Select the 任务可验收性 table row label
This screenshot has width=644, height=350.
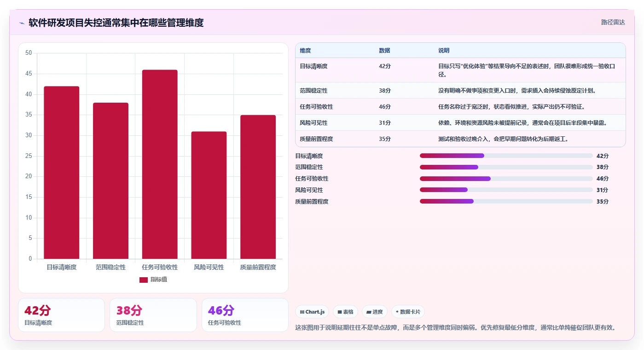316,107
